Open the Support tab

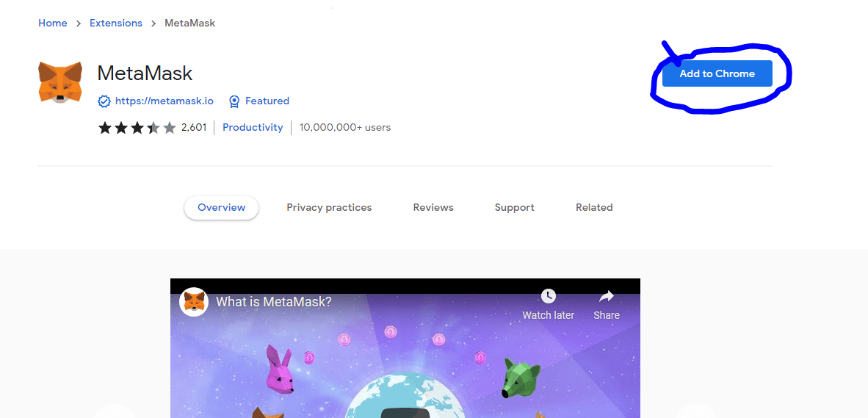coord(514,208)
